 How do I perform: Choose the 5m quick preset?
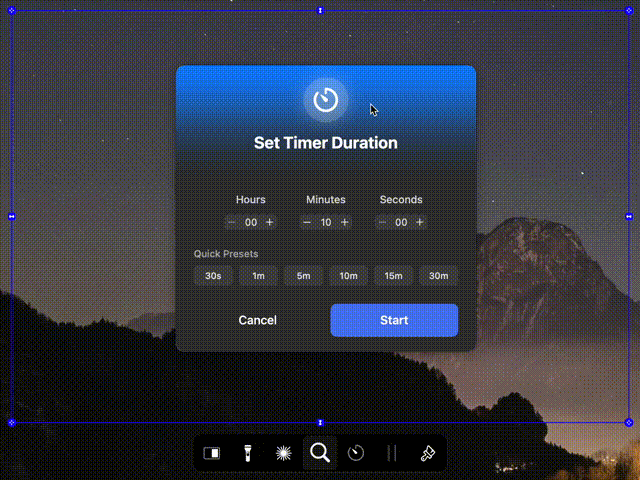(x=303, y=276)
